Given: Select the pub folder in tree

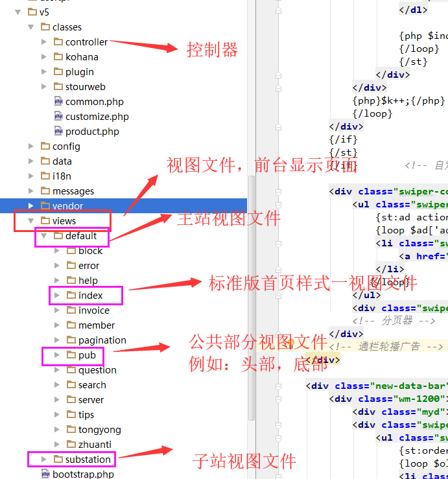Looking at the screenshot, I should coord(87,355).
